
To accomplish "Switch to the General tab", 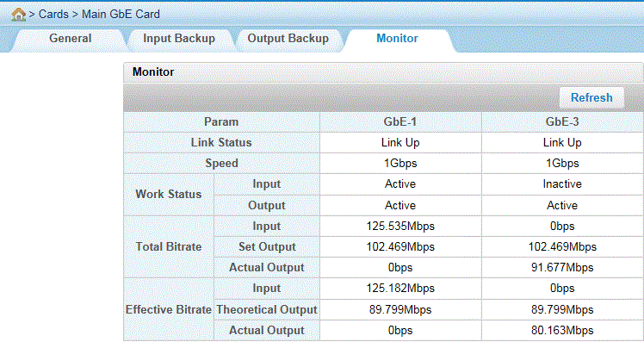I will pos(71,38).
